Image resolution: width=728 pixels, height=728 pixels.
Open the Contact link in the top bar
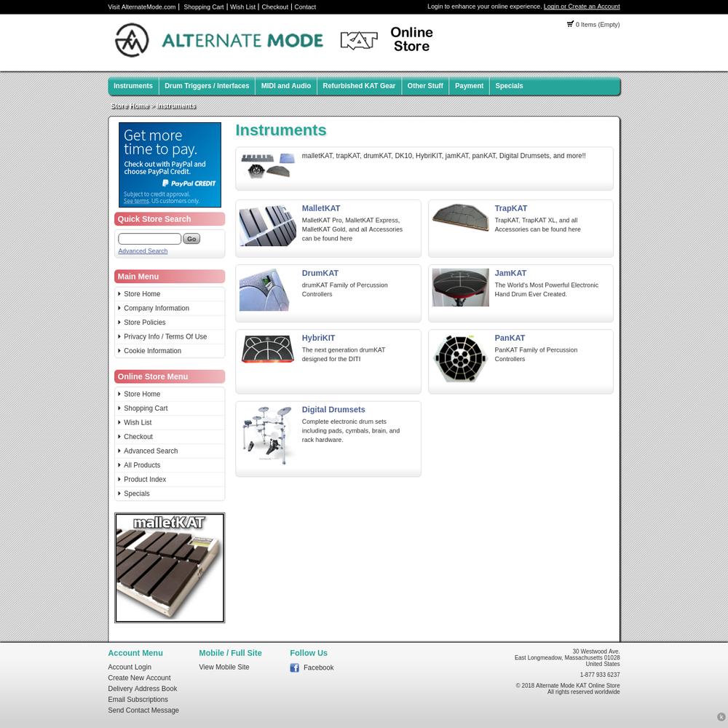(305, 7)
